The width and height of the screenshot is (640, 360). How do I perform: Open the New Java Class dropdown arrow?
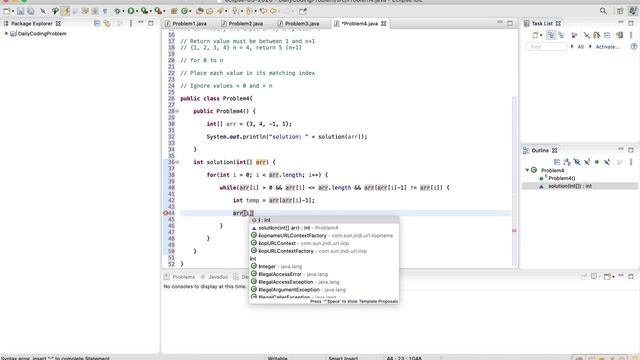(x=191, y=11)
